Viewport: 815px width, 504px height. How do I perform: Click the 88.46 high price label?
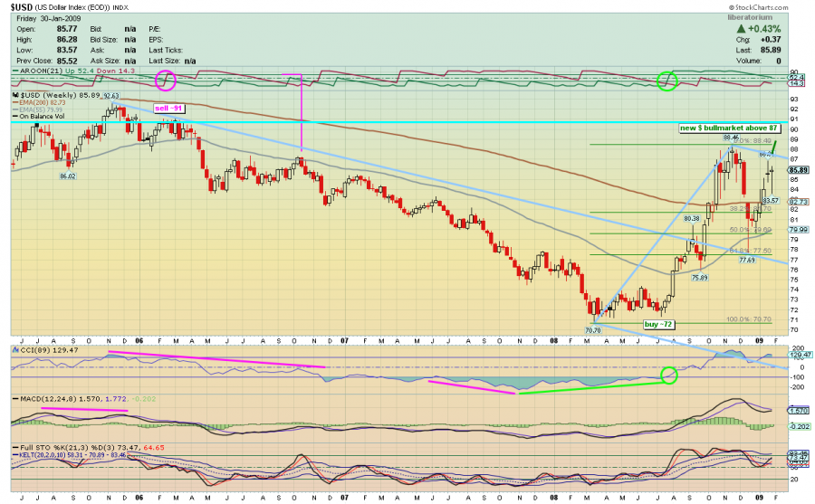click(732, 138)
